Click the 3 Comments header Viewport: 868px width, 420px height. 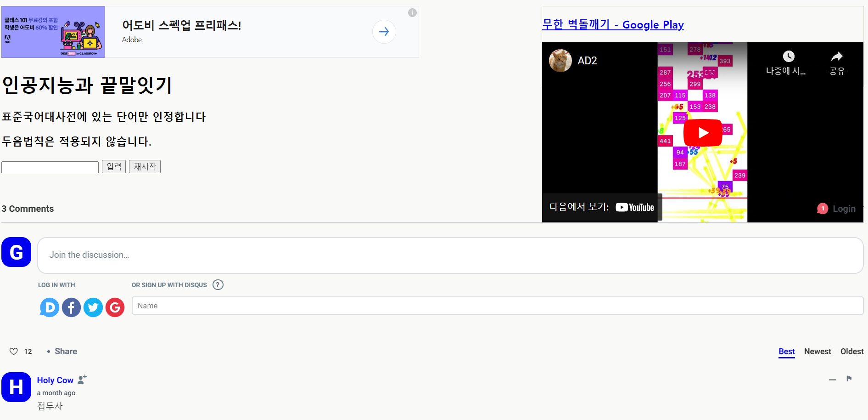pos(28,209)
